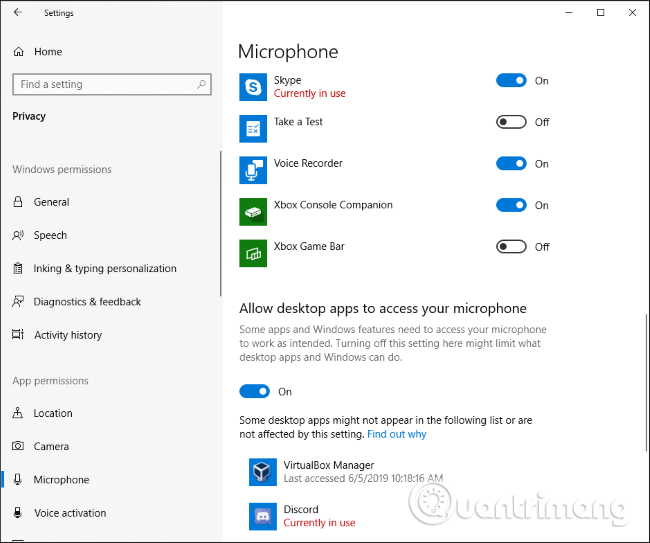Click the Take a Test label

point(298,121)
